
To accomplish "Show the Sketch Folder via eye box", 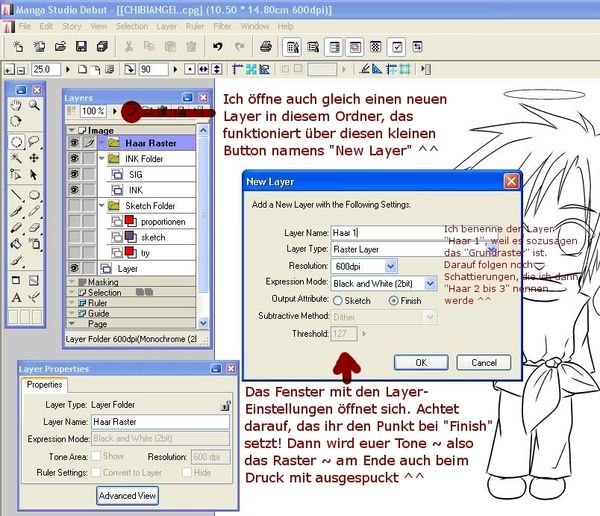I will pos(74,206).
